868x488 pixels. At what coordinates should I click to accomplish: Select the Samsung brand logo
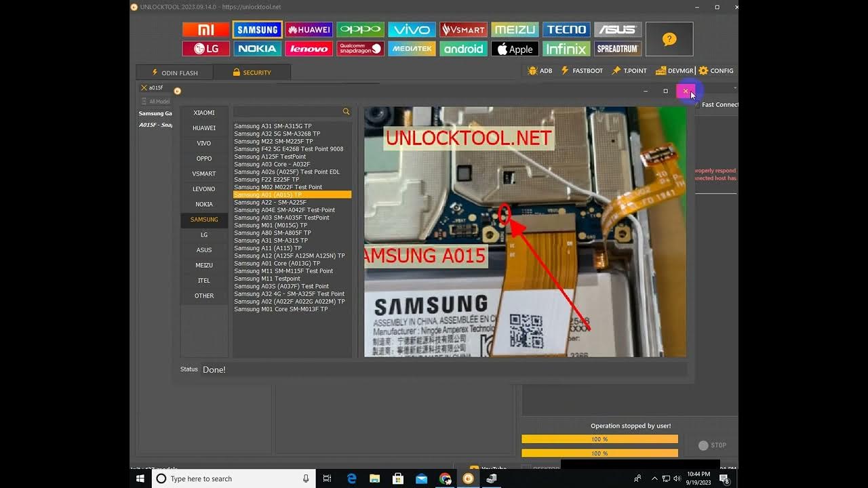tap(258, 30)
